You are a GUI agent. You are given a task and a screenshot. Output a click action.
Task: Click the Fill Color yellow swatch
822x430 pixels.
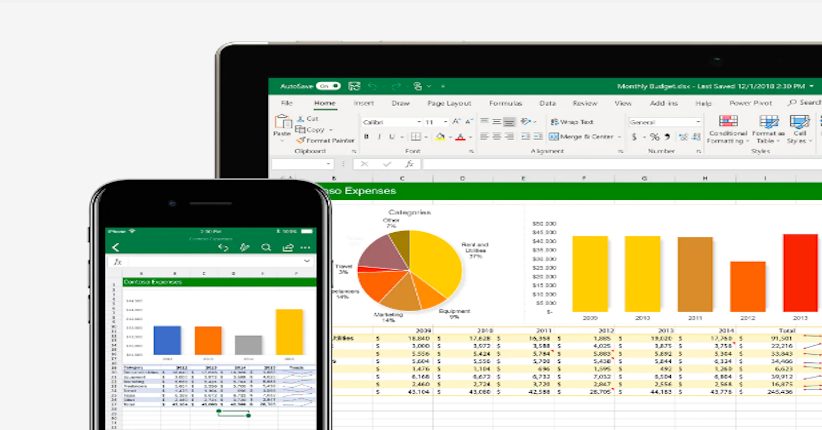pyautogui.click(x=440, y=137)
